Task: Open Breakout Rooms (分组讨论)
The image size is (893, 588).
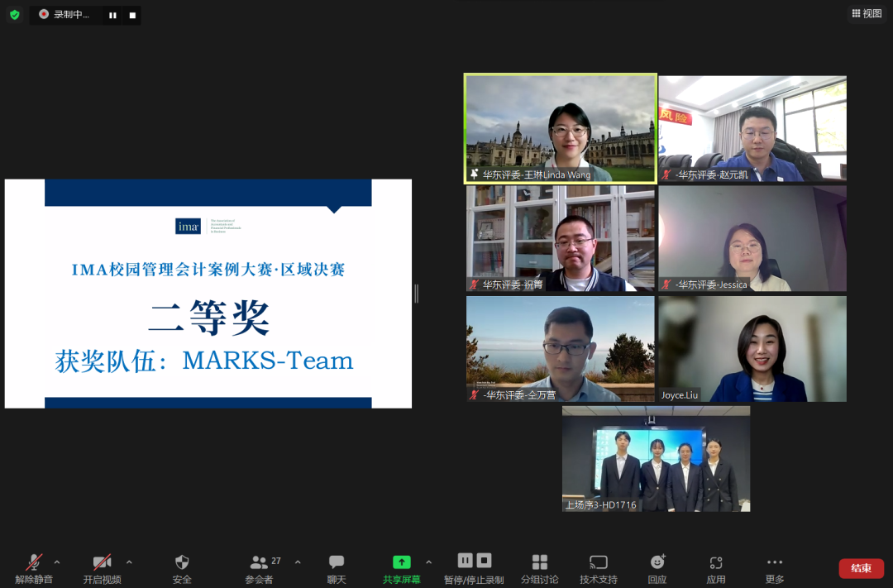Action: (539, 562)
